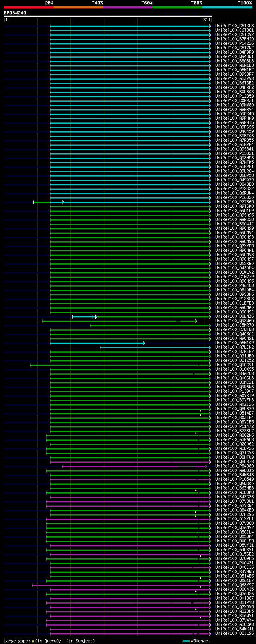This screenshot has width=256, height=644.
Task: Click the cyan 50char scale marker in footer
Action: [186, 641]
